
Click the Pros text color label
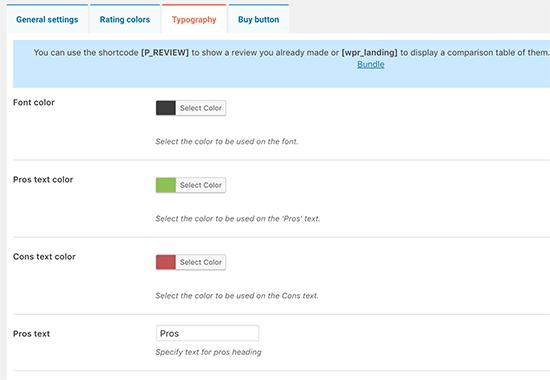click(x=43, y=180)
